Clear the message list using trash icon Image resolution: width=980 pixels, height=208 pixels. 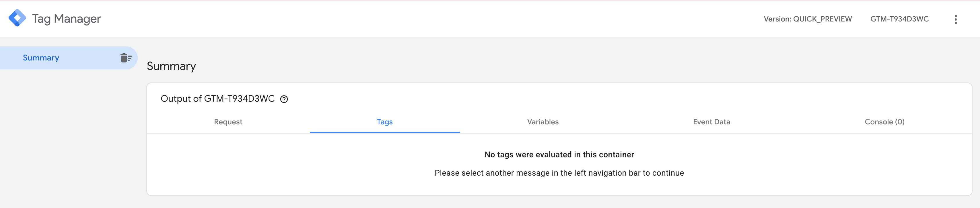coord(126,58)
